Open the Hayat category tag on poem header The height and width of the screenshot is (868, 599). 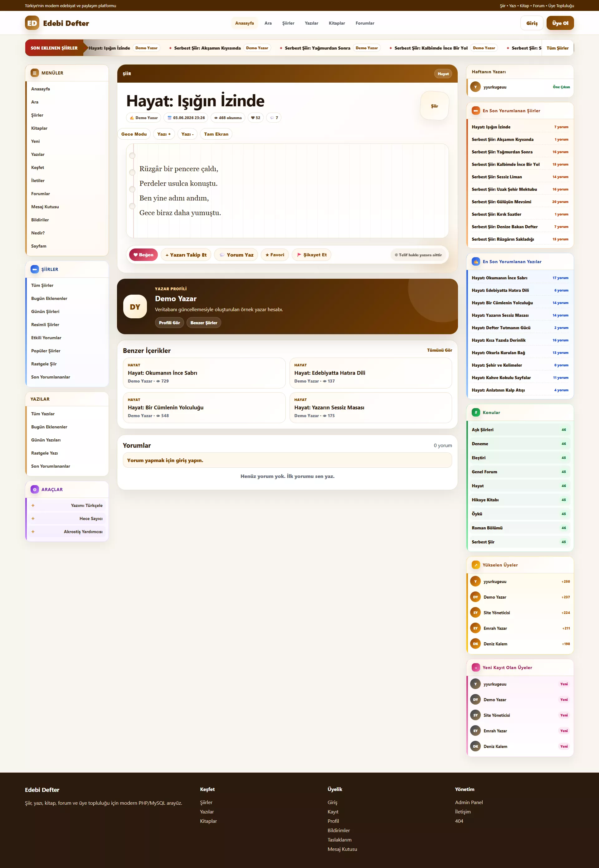point(443,74)
